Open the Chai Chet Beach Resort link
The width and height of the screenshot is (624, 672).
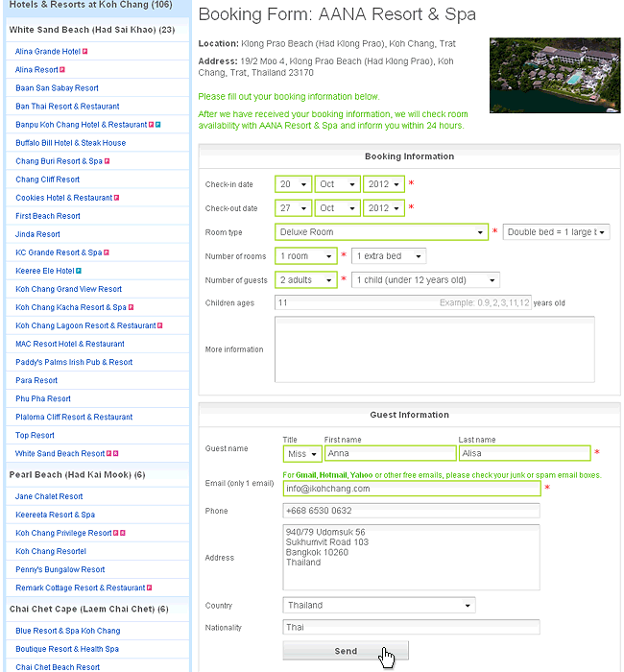pos(58,667)
